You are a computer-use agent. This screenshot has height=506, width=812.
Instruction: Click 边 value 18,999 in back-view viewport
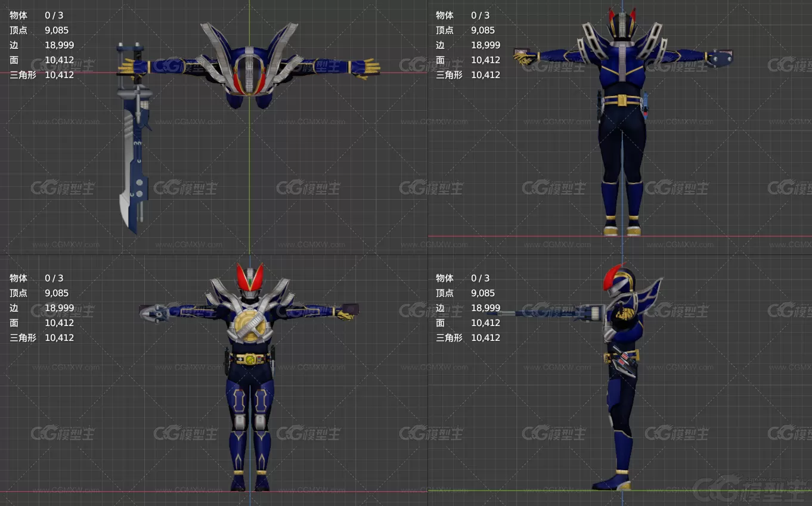tap(485, 45)
